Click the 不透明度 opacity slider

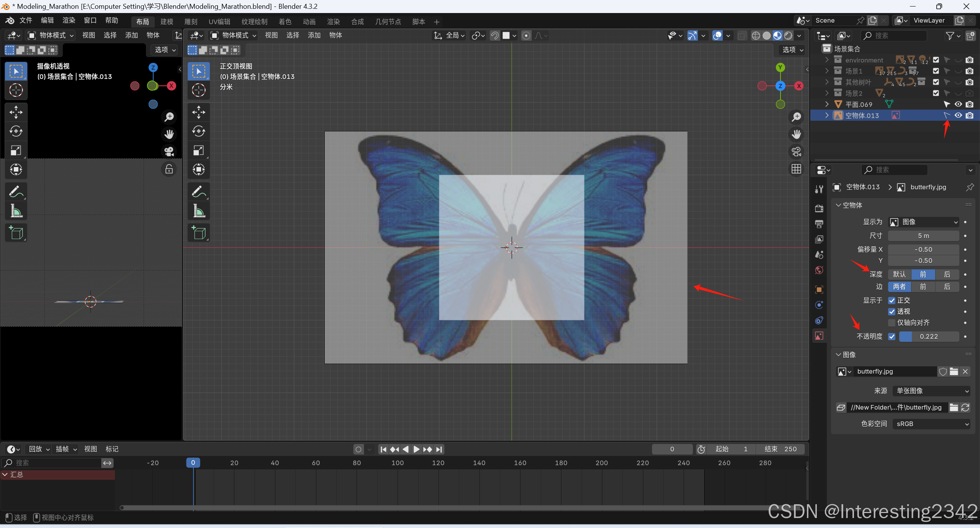(x=928, y=336)
